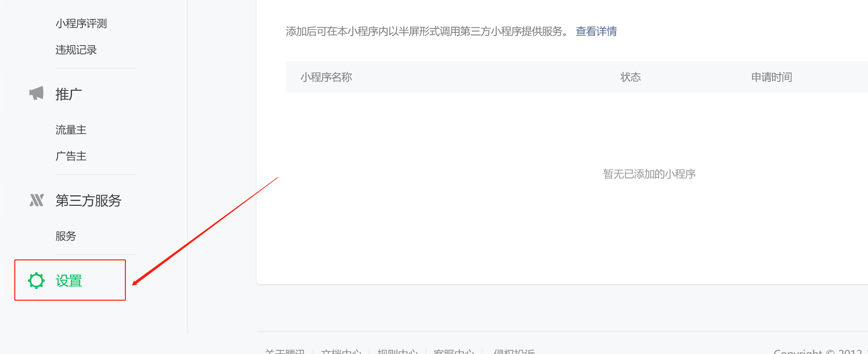Click the 状态 column header
The image size is (868, 354).
[630, 77]
